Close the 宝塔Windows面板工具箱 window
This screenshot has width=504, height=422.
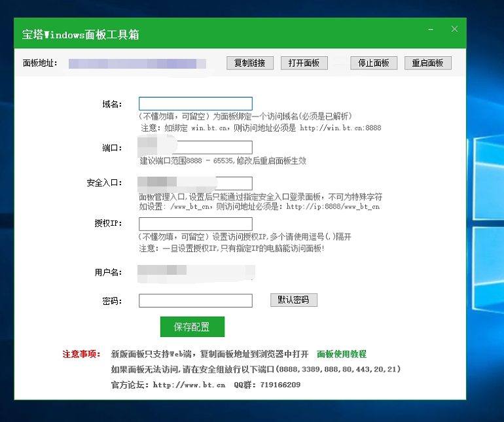coord(454,29)
